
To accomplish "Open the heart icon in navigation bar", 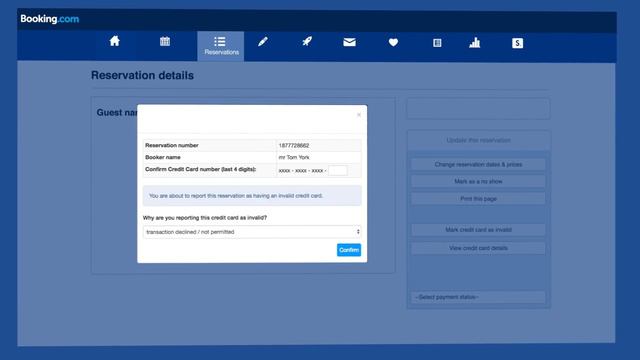I will pyautogui.click(x=393, y=42).
